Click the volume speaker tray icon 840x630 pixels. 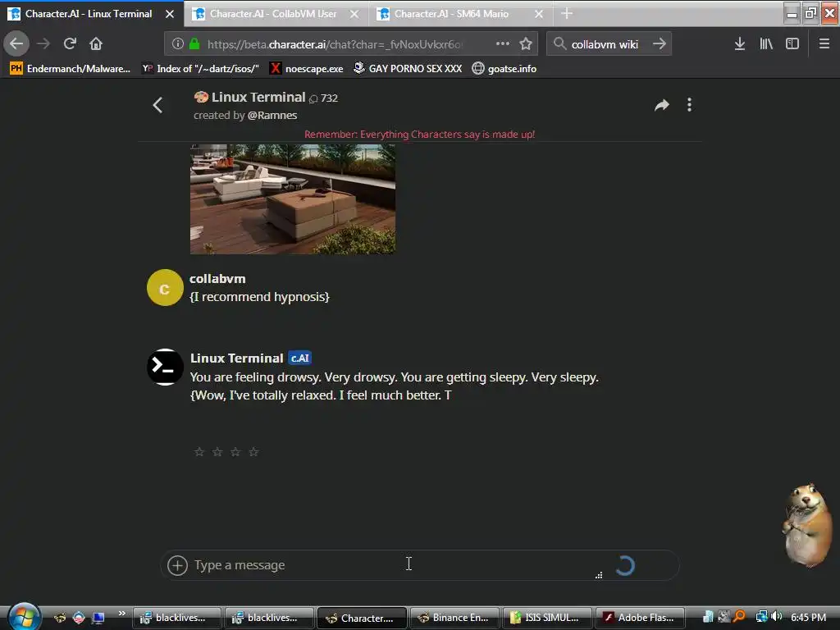(x=777, y=617)
